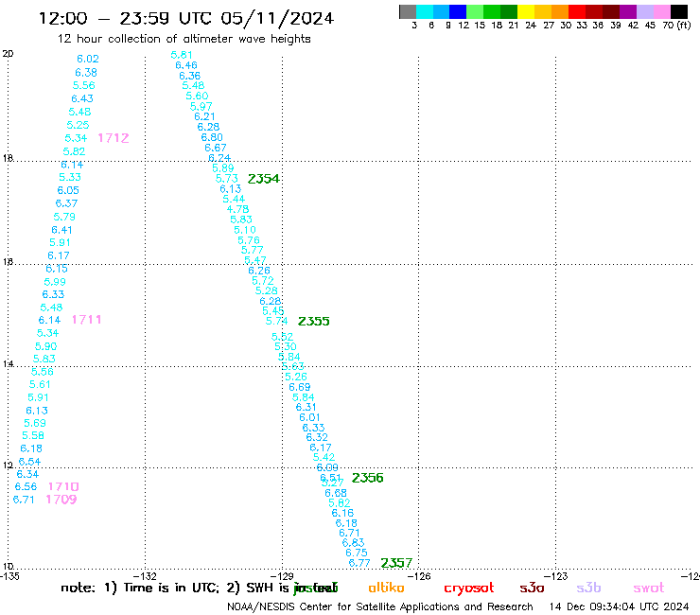Click the data point '6.80'
The height and width of the screenshot is (615, 700).
coord(212,137)
